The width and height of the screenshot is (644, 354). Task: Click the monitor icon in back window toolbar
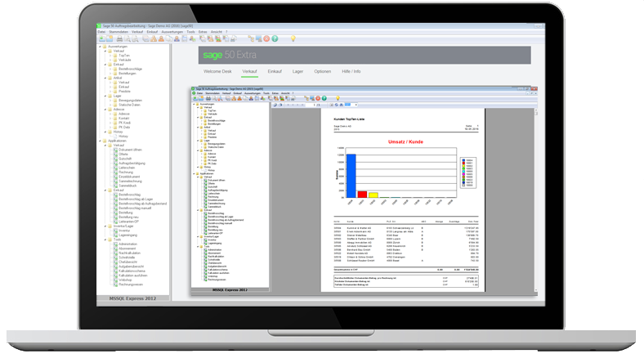coord(259,38)
